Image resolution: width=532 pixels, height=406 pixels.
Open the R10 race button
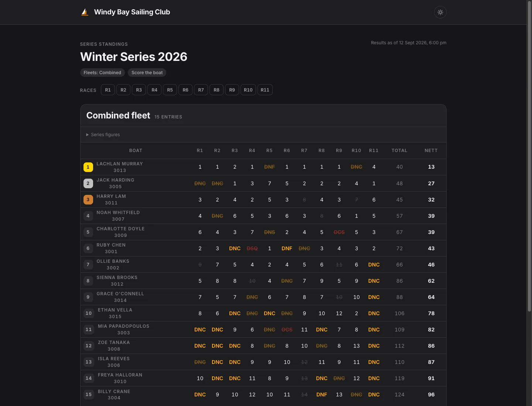[248, 90]
